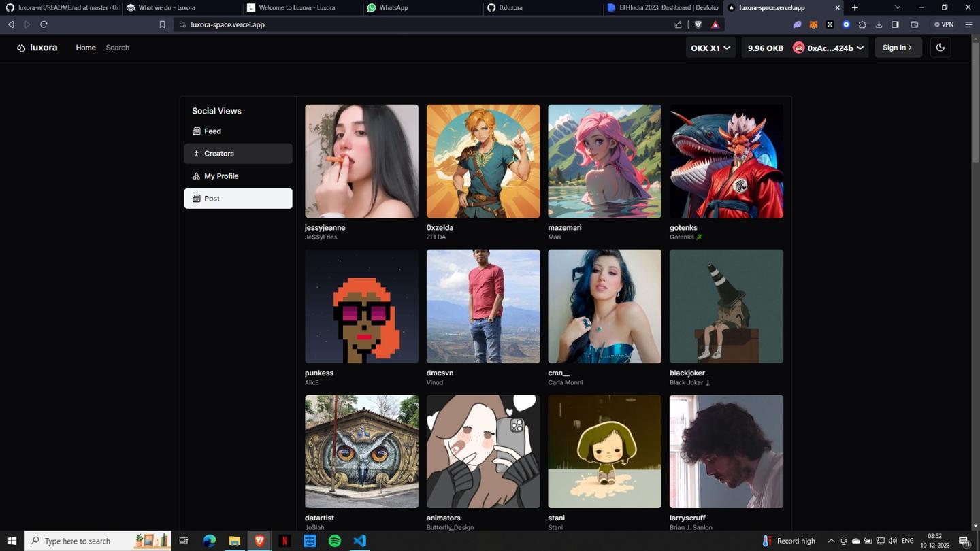The height and width of the screenshot is (551, 980).
Task: Click the Sign In button
Action: (898, 48)
